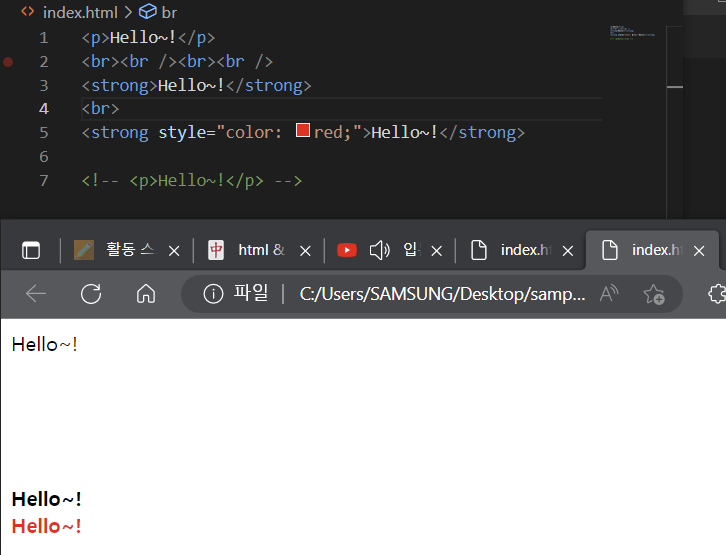Click the br element breadcrumb icon

pos(148,12)
